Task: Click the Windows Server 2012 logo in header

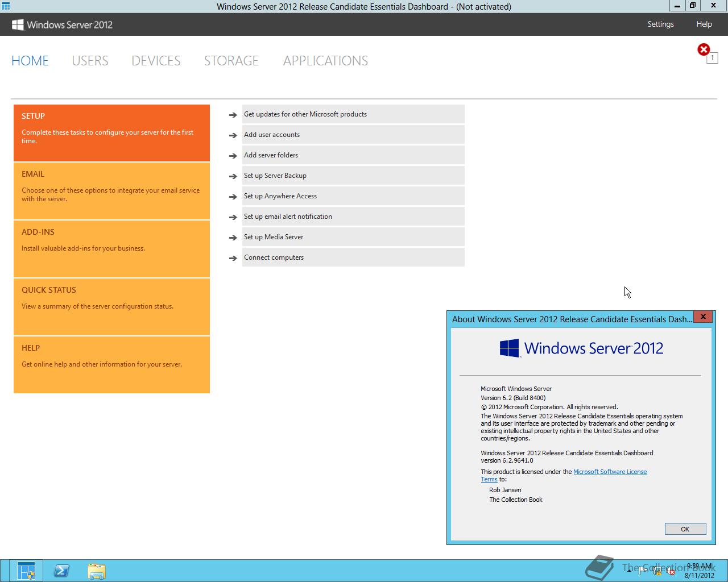Action: click(x=63, y=24)
